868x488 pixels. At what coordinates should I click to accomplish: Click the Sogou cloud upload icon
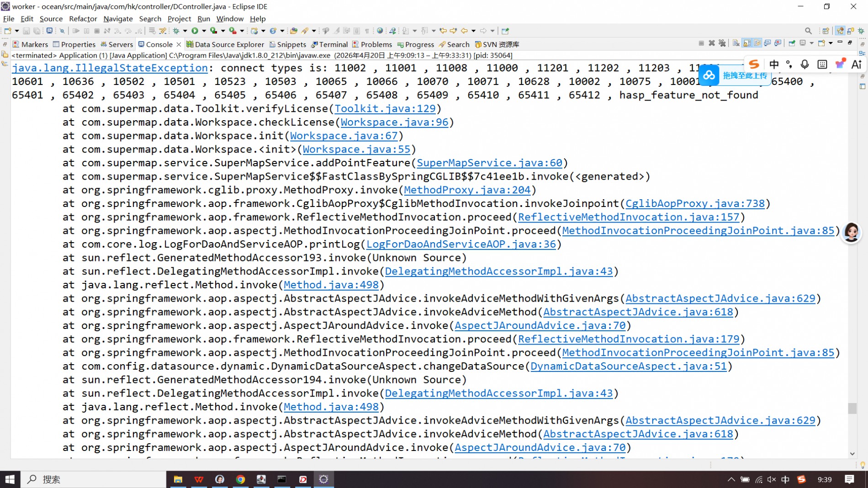709,75
